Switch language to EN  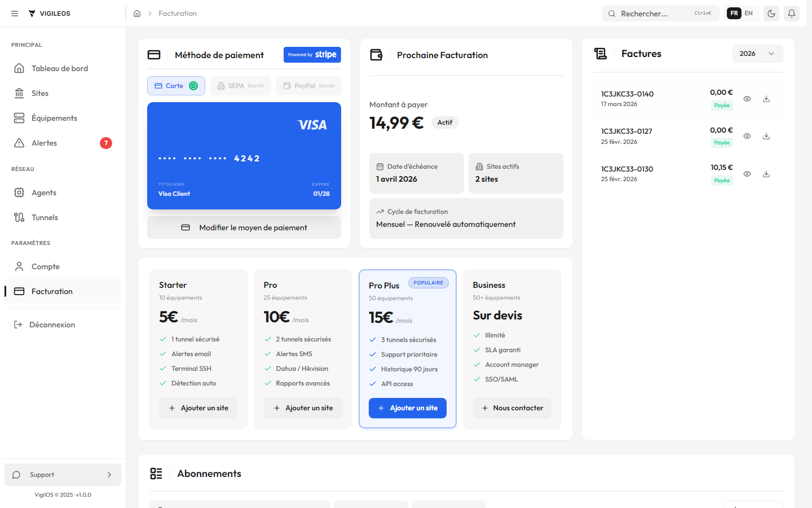click(x=749, y=14)
